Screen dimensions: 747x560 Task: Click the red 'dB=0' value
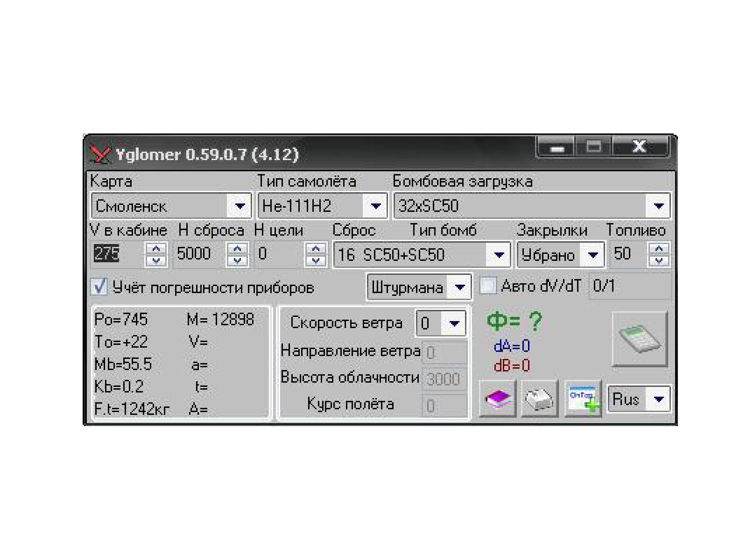click(x=512, y=365)
